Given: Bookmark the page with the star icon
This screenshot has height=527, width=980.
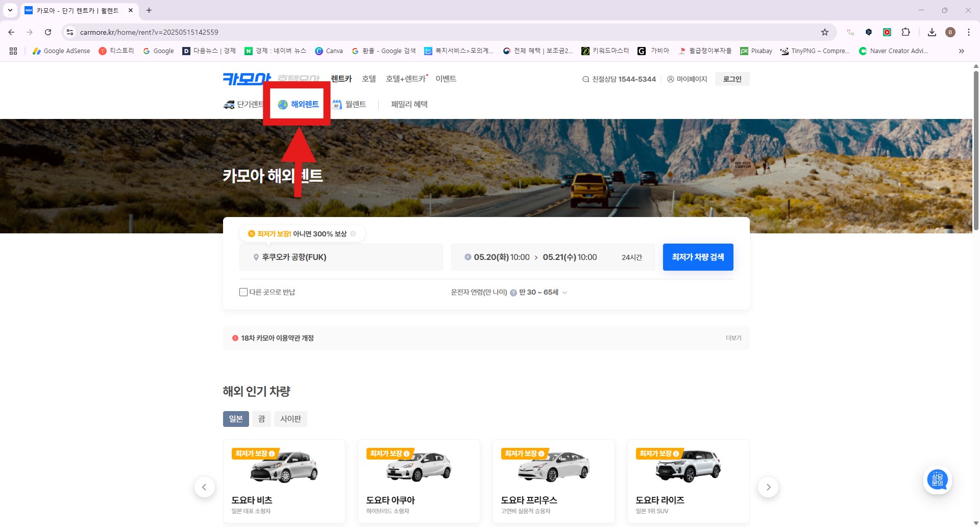Looking at the screenshot, I should point(825,32).
